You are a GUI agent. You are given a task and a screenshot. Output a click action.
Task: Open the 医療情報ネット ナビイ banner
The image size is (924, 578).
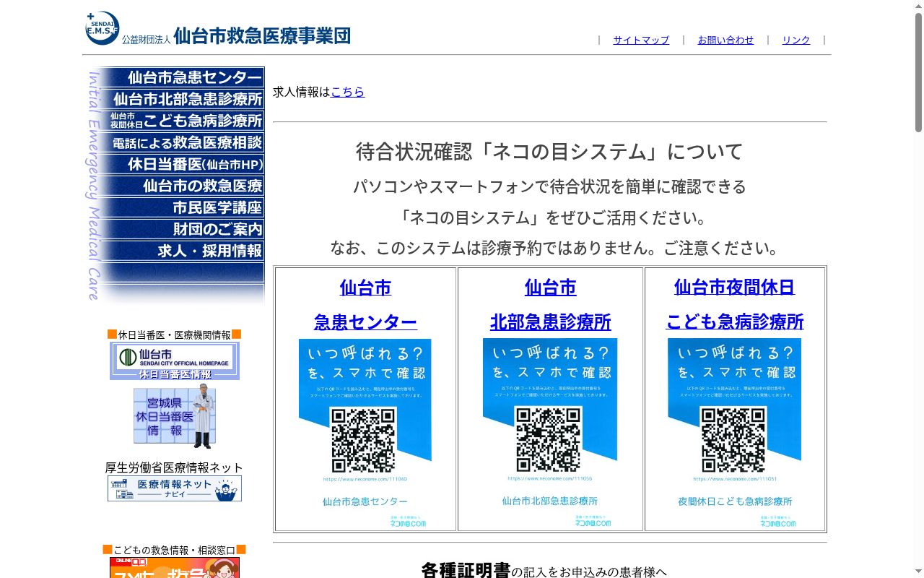tap(175, 488)
